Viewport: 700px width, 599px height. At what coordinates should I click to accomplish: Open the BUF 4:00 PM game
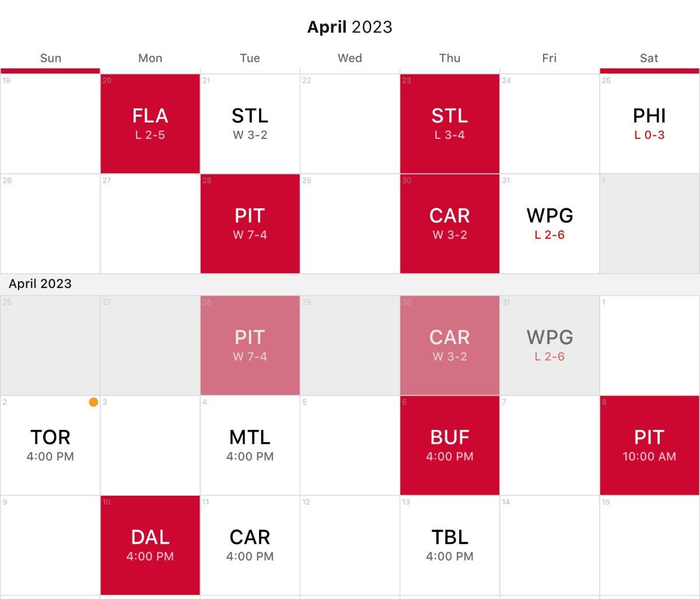point(450,446)
